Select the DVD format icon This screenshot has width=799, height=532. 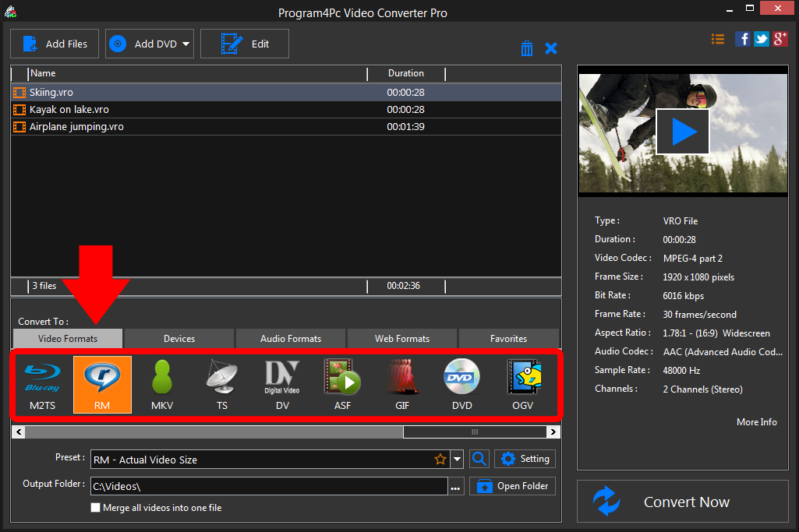coord(461,384)
